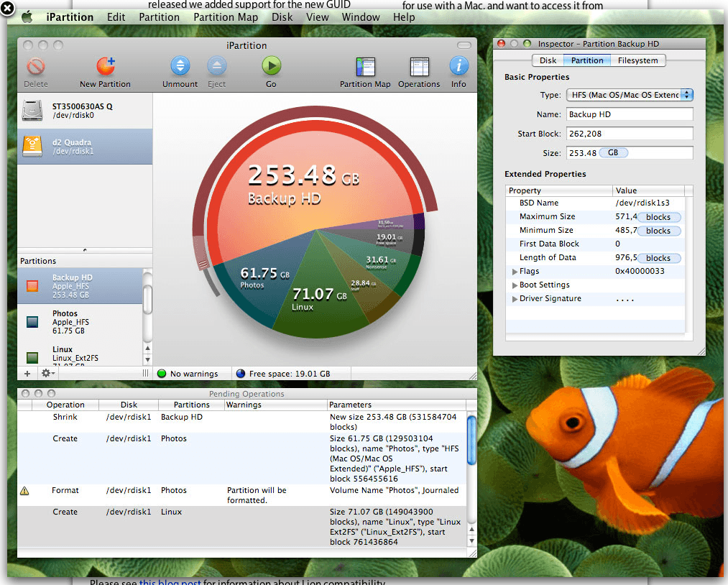Viewport: 728px width, 585px height.
Task: Click the Pending Operations scroll down arrow
Action: pos(471,541)
